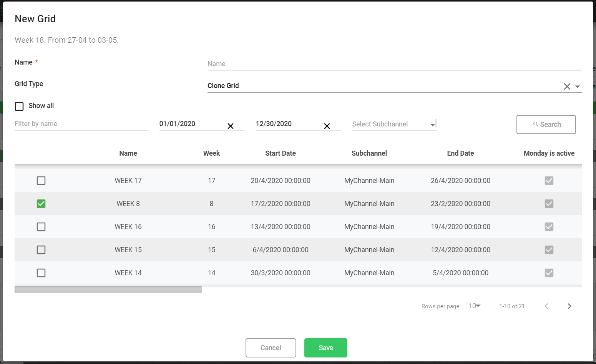Sort by the Week column header

click(211, 153)
